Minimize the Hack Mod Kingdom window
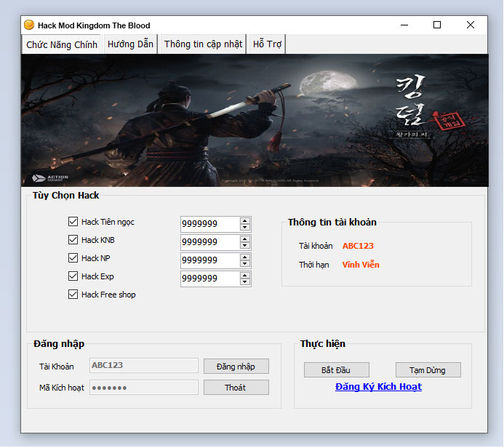 pos(404,25)
